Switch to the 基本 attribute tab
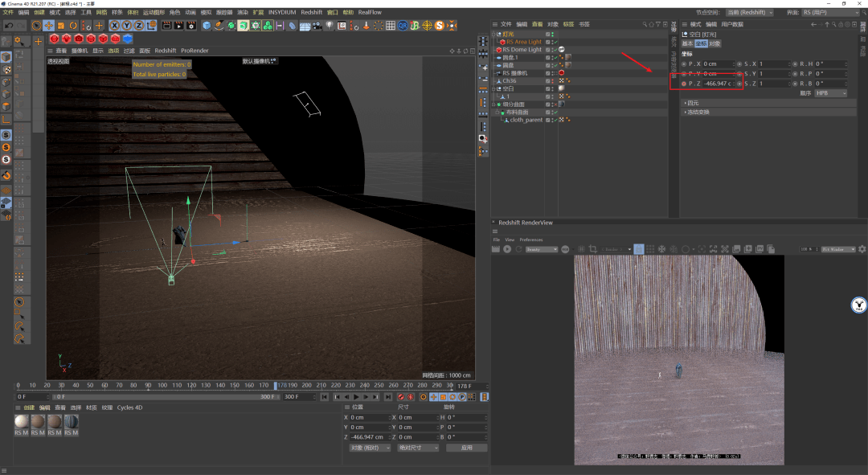 [687, 43]
